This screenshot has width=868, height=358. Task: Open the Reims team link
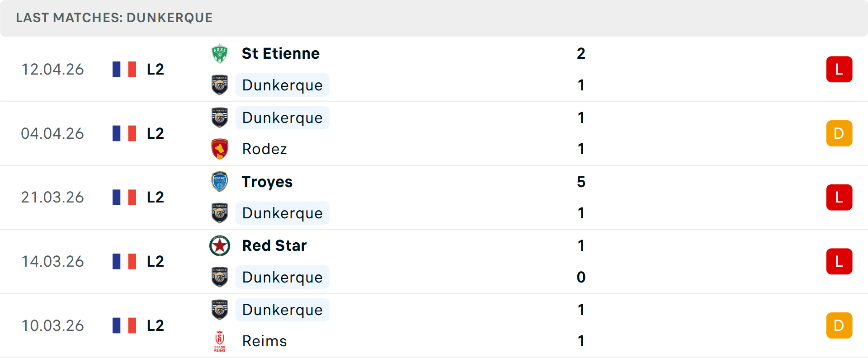[x=264, y=341]
